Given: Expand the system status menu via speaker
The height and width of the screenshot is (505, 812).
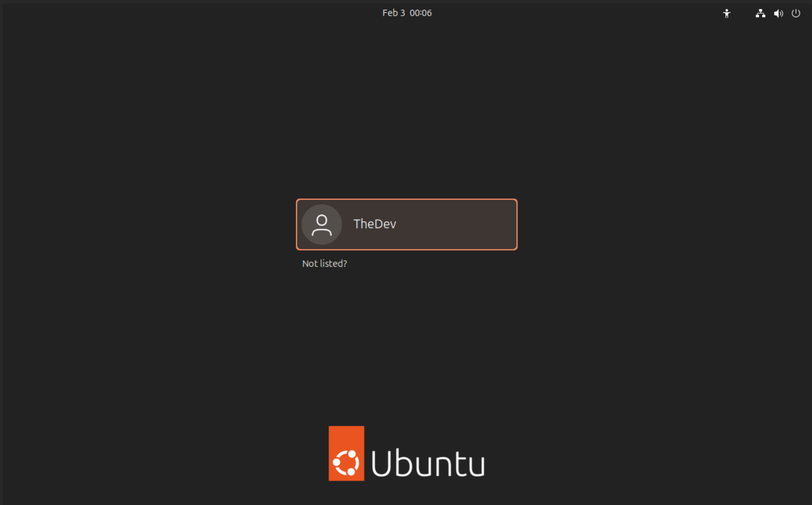Looking at the screenshot, I should pyautogui.click(x=778, y=13).
